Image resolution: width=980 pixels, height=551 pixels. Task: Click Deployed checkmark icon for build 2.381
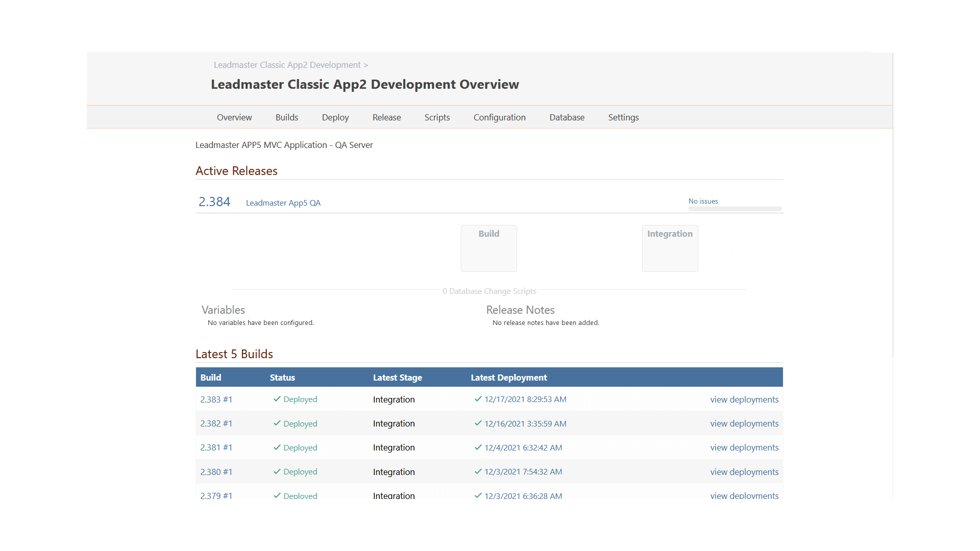[277, 447]
